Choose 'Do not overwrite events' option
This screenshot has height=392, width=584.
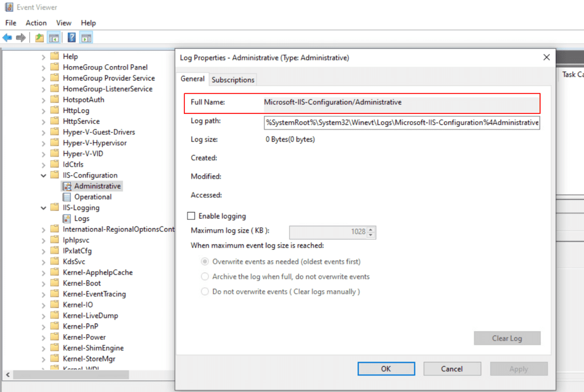[x=205, y=292]
